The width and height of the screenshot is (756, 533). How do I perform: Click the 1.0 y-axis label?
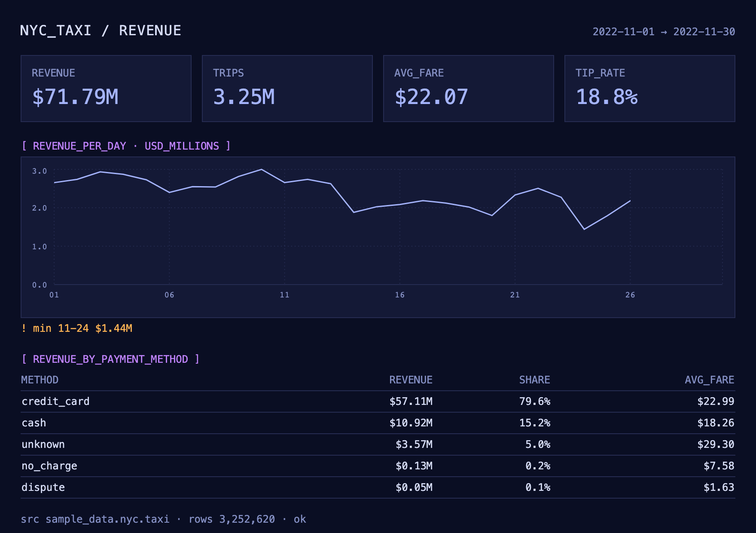tap(40, 247)
